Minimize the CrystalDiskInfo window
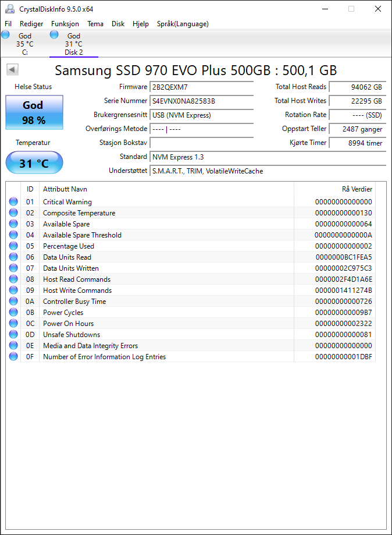 tap(325, 9)
